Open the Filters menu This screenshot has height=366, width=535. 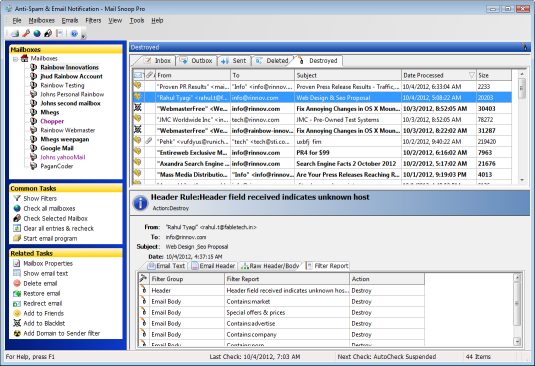coord(93,20)
